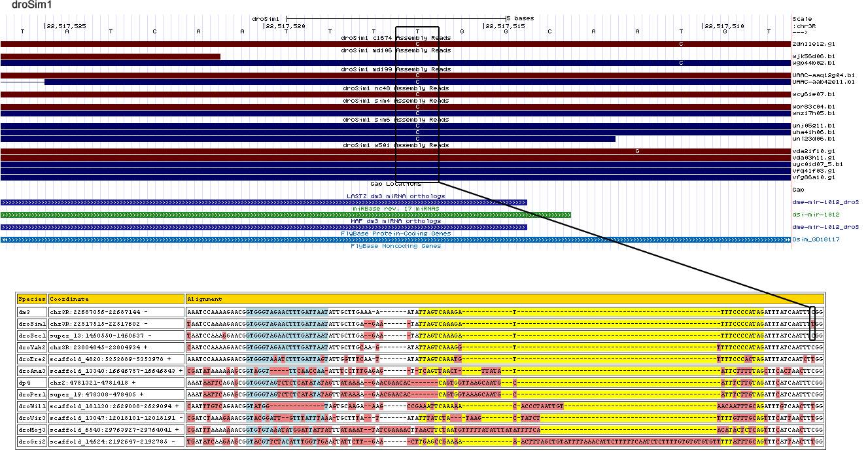Click the Coordinate column header
The height and width of the screenshot is (452, 868).
(116, 299)
